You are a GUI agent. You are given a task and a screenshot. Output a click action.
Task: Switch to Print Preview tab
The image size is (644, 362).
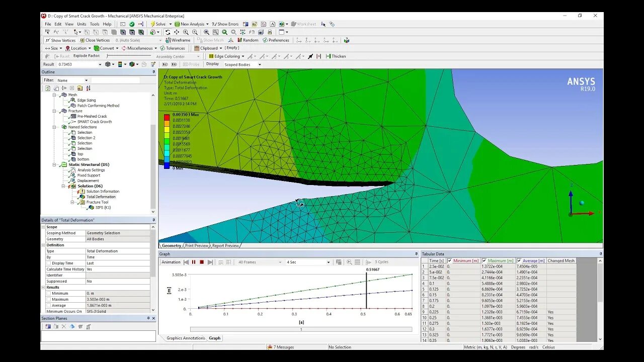tap(196, 246)
